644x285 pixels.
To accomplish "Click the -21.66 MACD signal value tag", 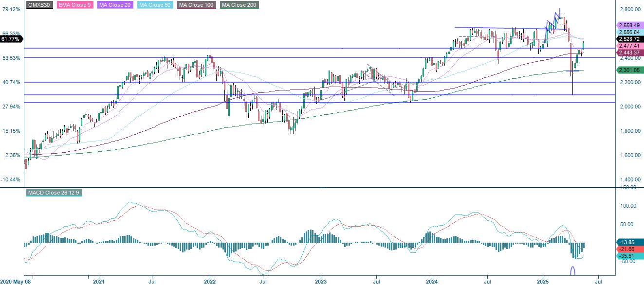I will [x=630, y=249].
